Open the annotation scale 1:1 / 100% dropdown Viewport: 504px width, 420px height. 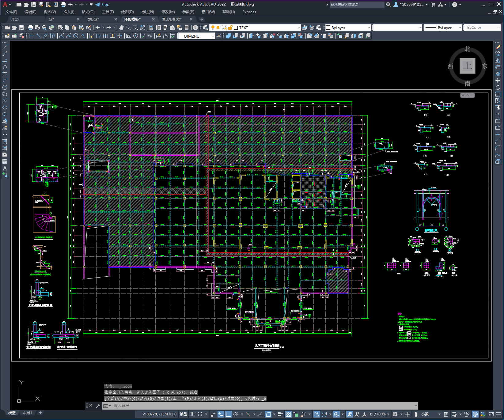click(x=379, y=414)
